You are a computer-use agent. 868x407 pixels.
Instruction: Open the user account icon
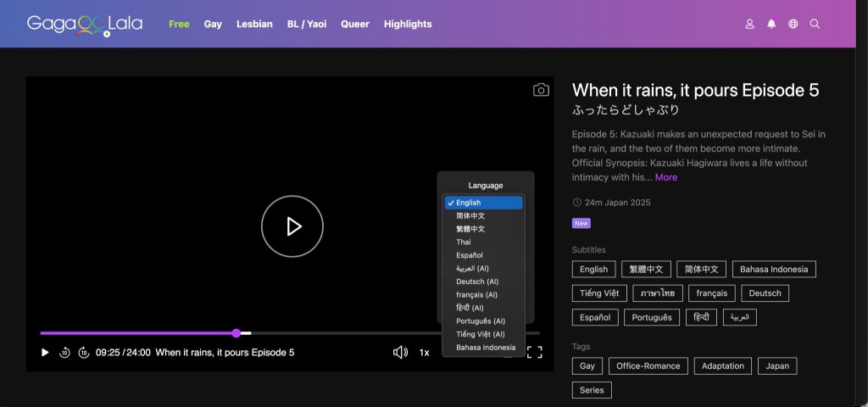point(749,25)
